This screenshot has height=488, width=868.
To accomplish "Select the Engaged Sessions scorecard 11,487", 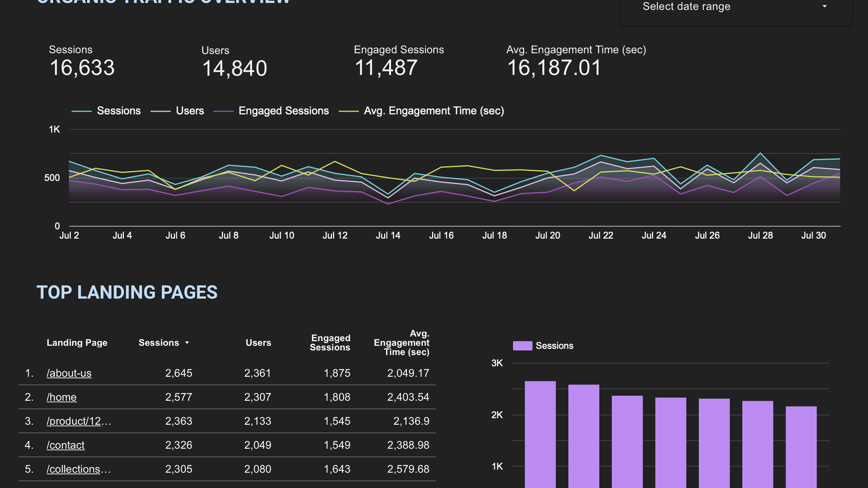I will click(x=386, y=68).
